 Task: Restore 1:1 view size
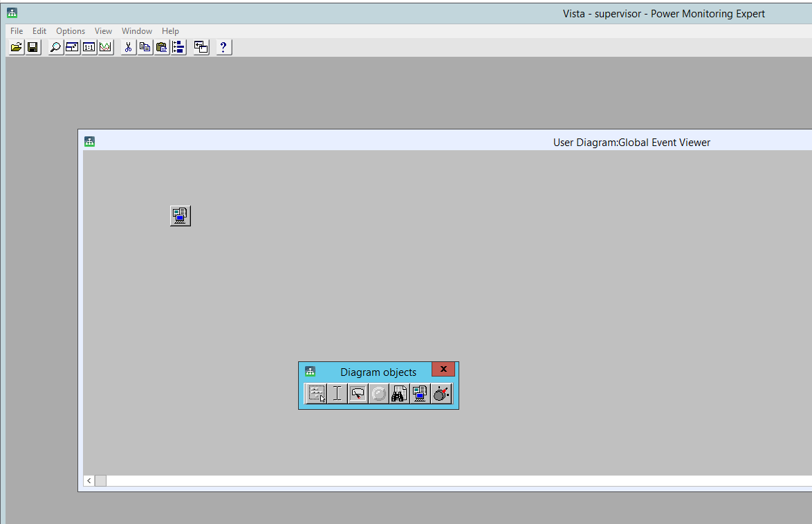(89, 48)
